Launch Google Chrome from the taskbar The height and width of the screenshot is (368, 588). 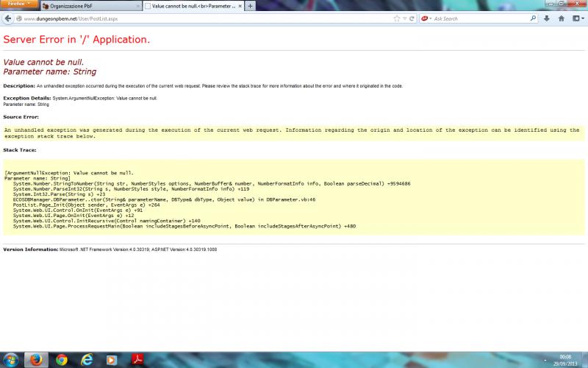tap(61, 360)
